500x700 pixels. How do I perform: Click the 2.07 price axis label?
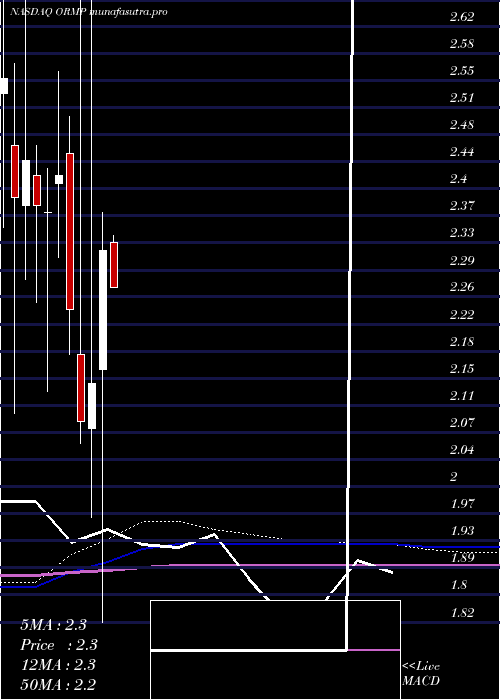click(462, 422)
